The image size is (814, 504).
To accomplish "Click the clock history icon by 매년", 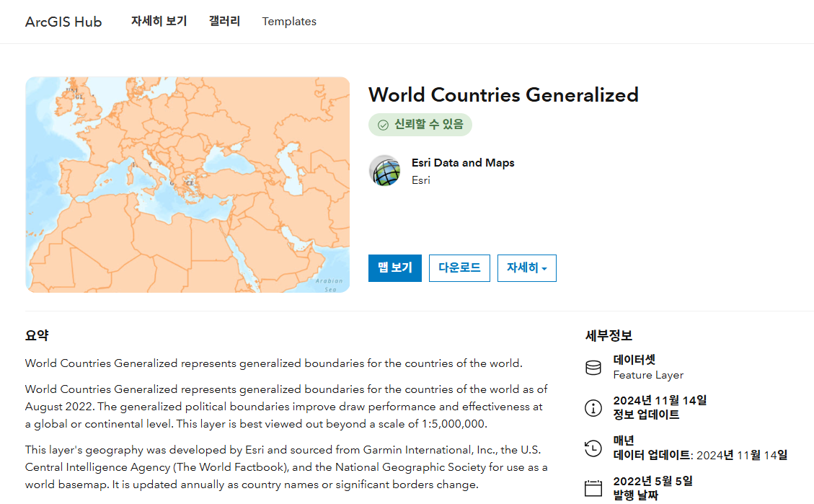I will (x=593, y=448).
